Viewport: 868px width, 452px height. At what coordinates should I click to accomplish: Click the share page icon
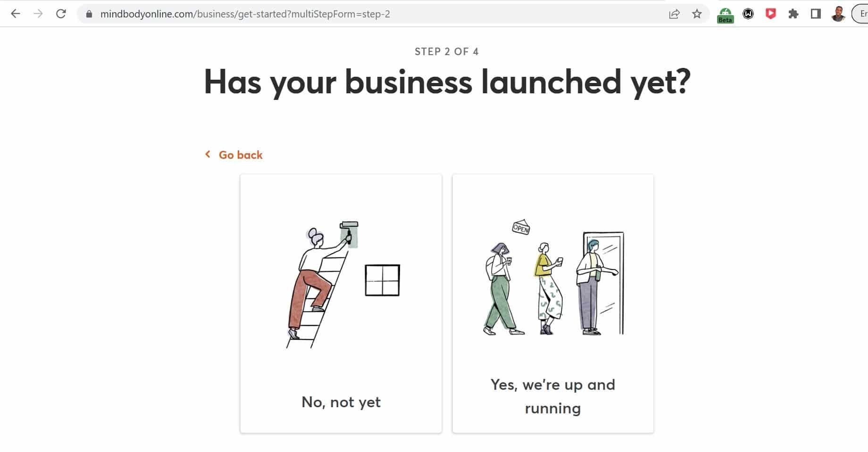(x=675, y=14)
